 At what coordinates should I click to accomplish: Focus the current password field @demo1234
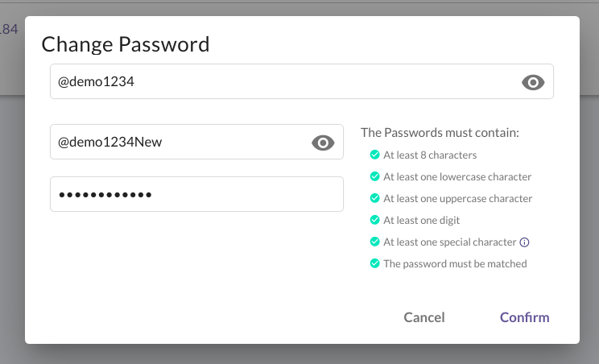tap(302, 81)
